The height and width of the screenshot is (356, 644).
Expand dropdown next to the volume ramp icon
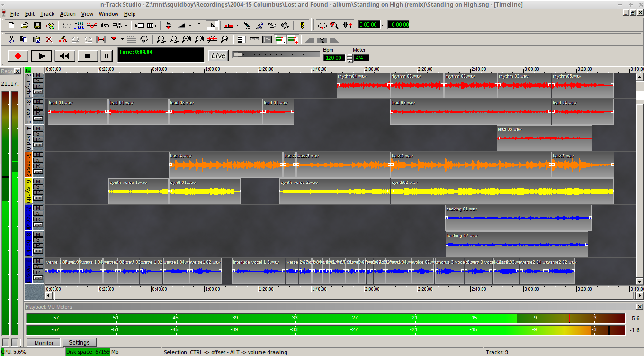pyautogui.click(x=190, y=25)
